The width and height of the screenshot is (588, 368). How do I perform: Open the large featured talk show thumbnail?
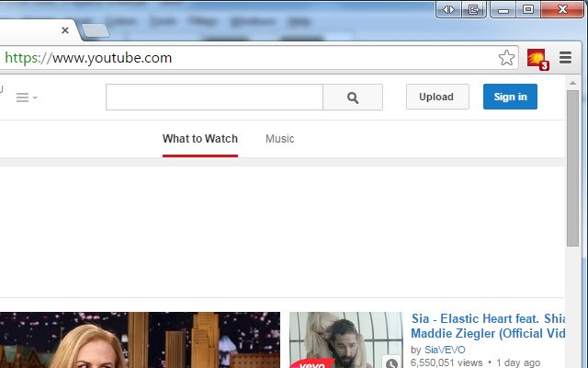(140, 339)
